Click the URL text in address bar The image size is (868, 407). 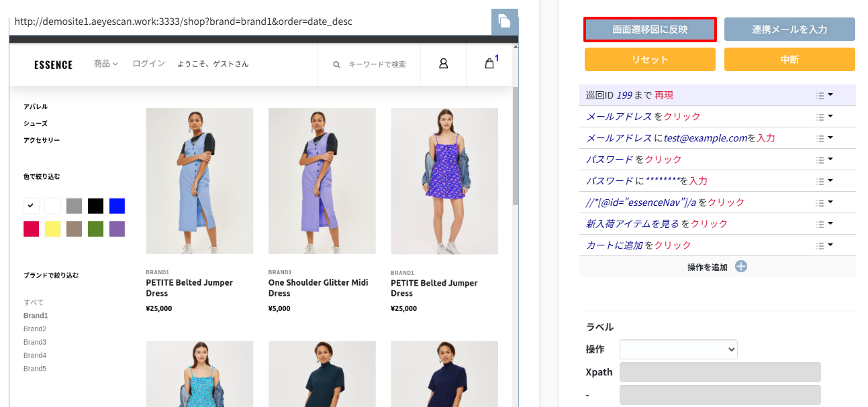[x=183, y=21]
